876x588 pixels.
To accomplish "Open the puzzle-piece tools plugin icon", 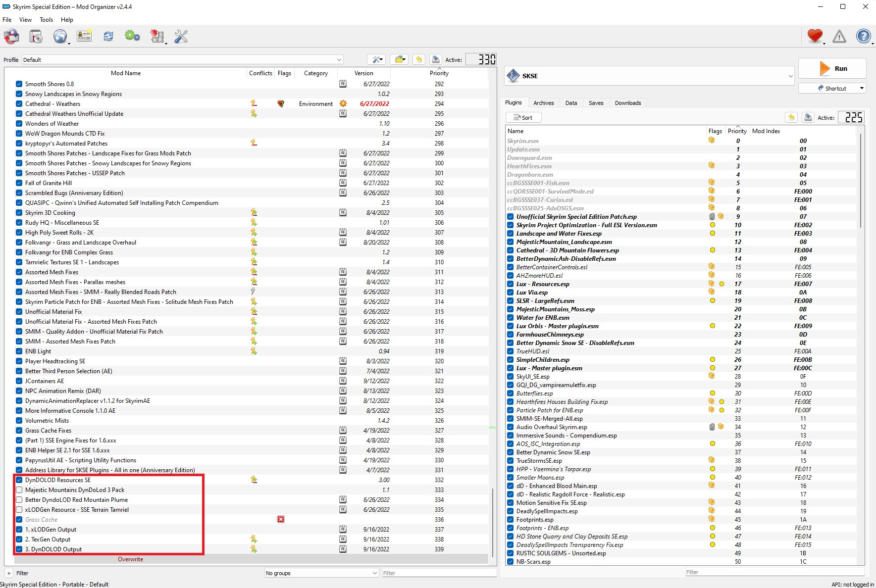I will (x=157, y=37).
